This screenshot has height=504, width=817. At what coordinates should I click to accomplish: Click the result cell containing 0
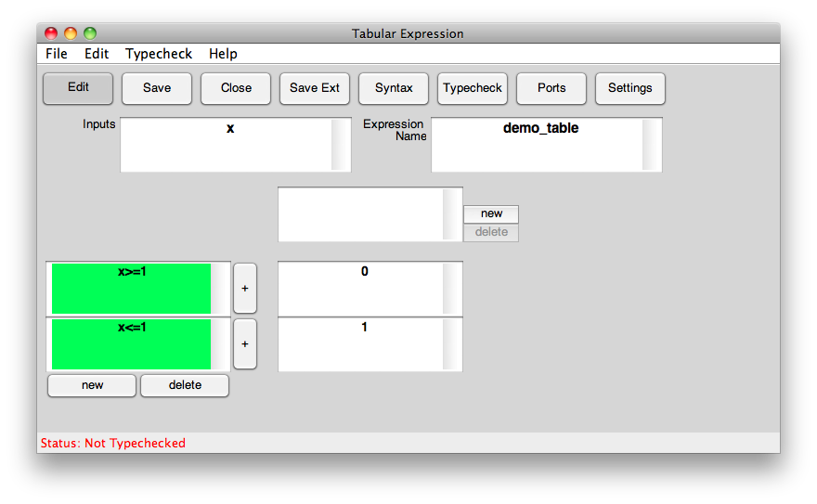click(x=360, y=289)
